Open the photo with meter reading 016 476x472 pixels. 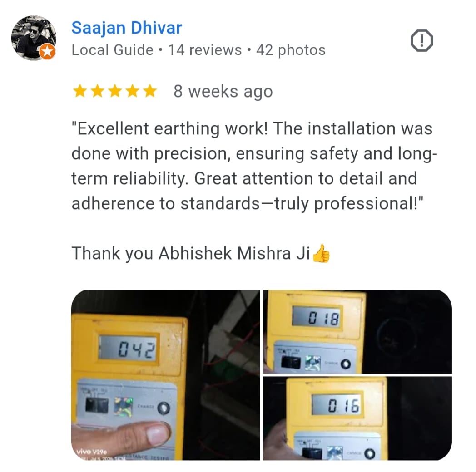[x=357, y=418]
